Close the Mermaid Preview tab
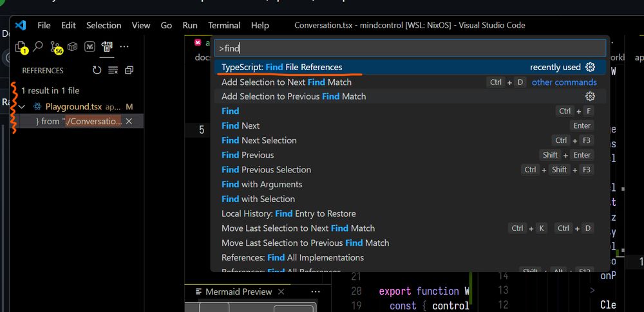 click(x=281, y=291)
